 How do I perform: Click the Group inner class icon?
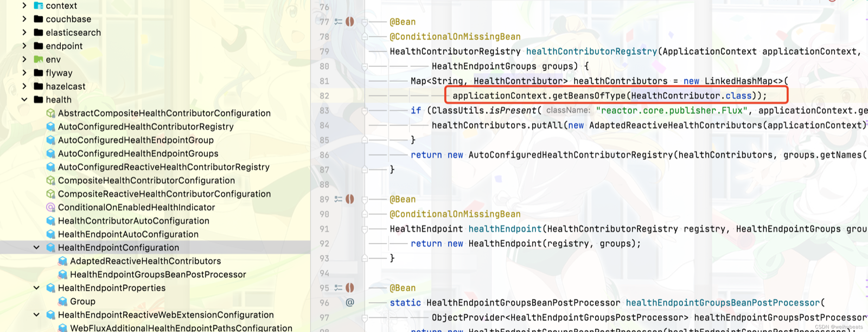point(62,301)
